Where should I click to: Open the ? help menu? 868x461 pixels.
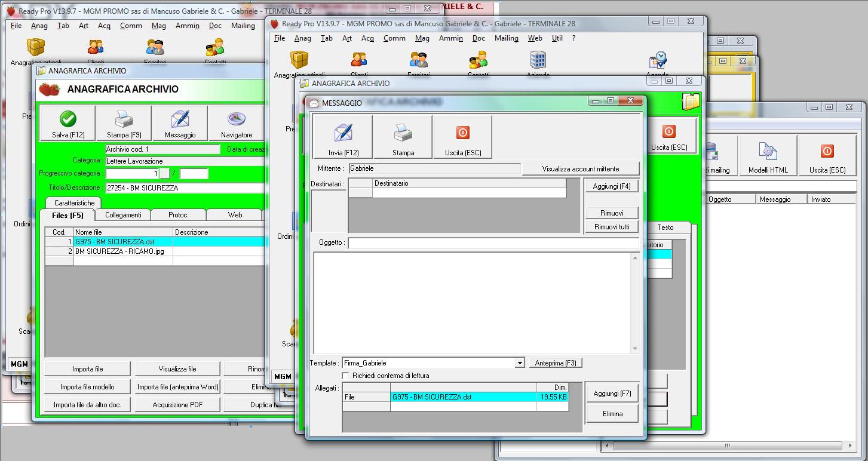(x=573, y=38)
